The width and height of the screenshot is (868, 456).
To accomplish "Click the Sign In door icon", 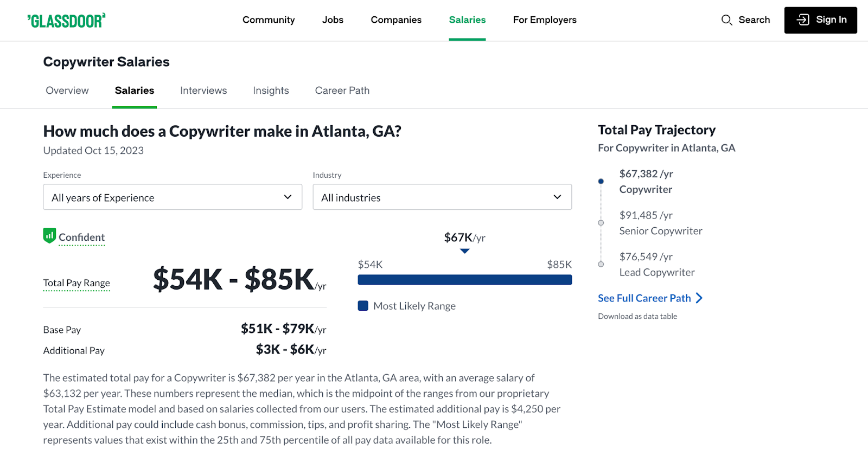I will (x=802, y=20).
